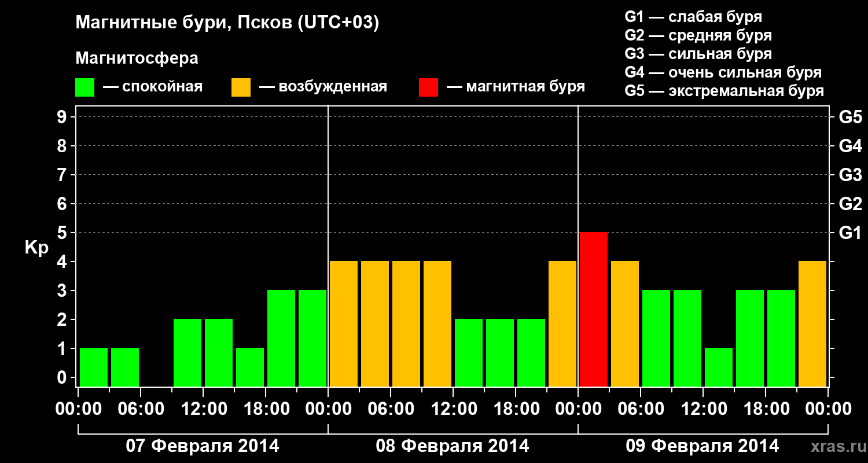The width and height of the screenshot is (868, 463).
Task: Click the red 'магнитная буря' legend square
Action: [x=428, y=87]
